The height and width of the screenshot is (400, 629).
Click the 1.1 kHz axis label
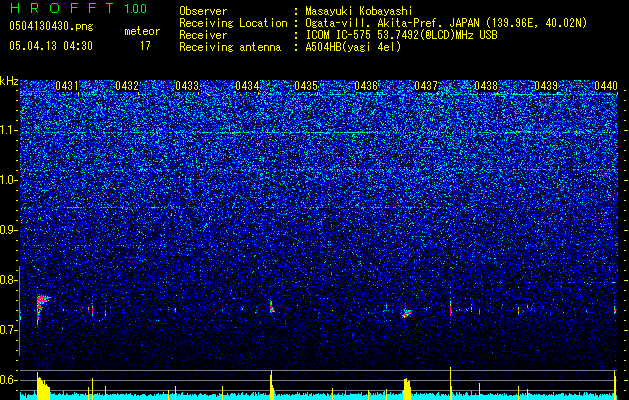8,130
